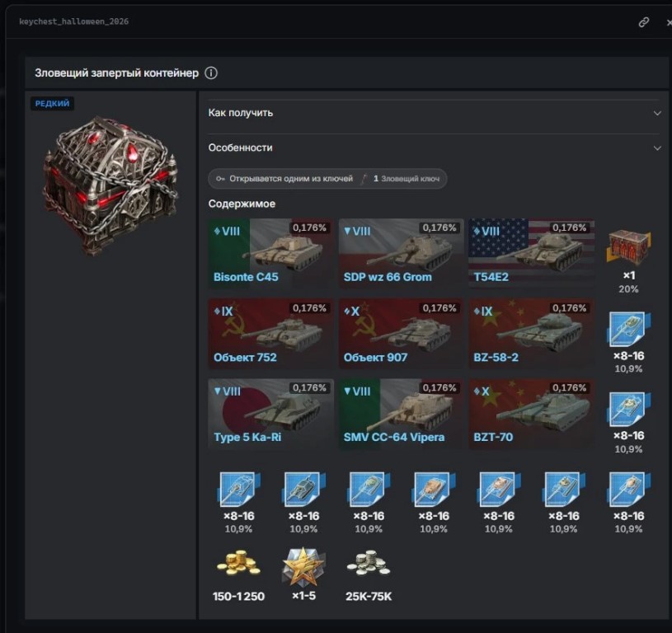Image resolution: width=672 pixels, height=633 pixels.
Task: Expand the Особенности section
Action: [435, 148]
